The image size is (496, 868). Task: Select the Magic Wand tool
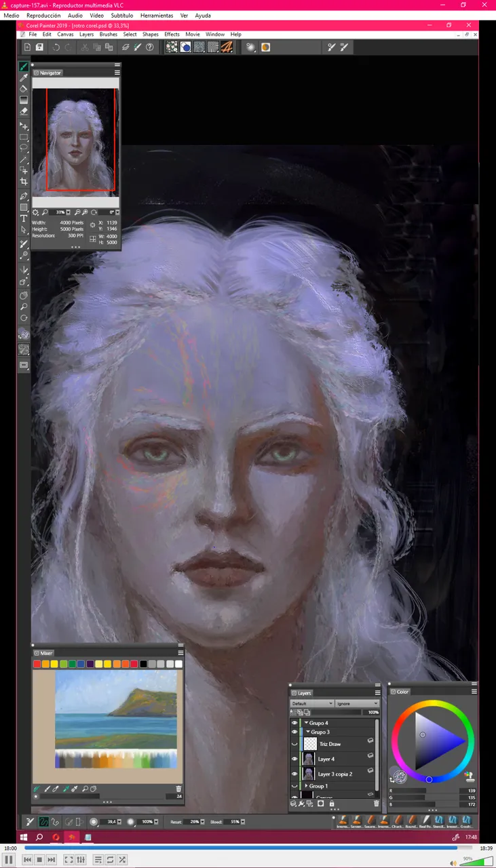point(24,159)
